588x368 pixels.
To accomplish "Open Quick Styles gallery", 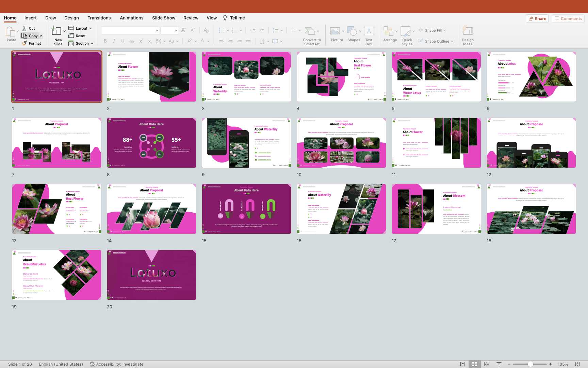I will tap(406, 31).
